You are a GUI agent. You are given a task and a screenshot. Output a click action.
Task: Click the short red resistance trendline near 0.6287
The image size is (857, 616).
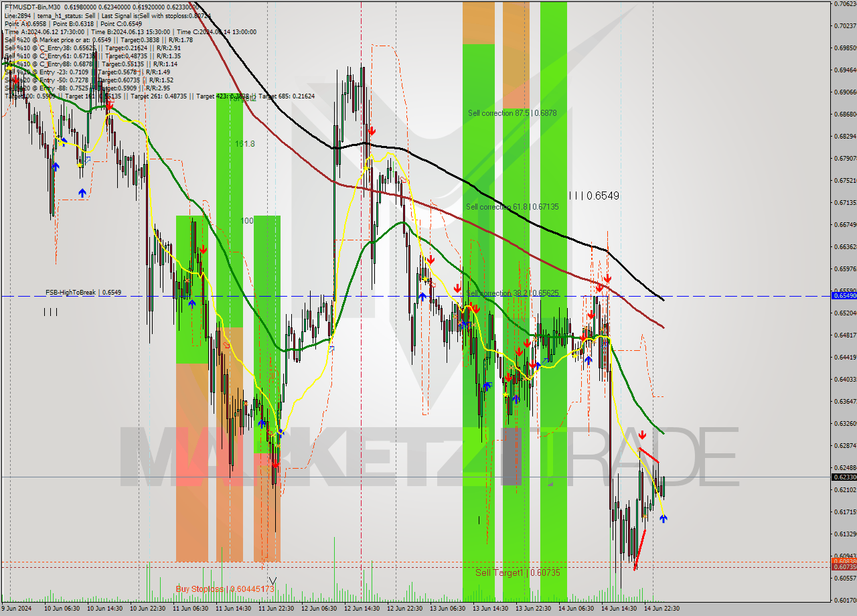tap(649, 455)
